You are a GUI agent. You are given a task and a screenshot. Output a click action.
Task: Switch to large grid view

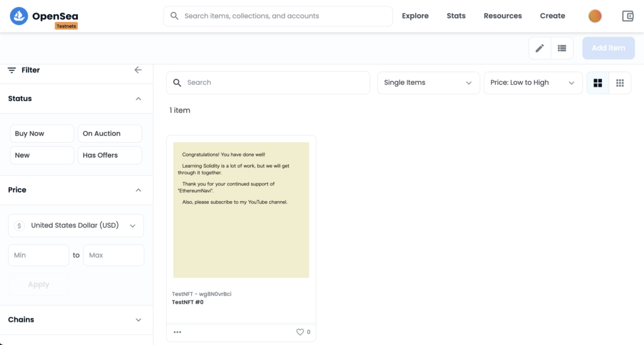[x=597, y=83]
